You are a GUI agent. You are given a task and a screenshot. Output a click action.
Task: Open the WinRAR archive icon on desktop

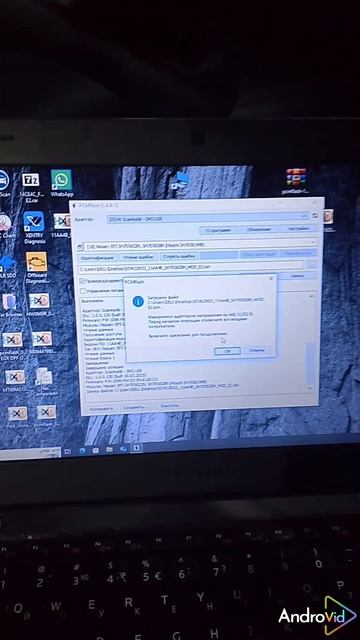click(296, 181)
